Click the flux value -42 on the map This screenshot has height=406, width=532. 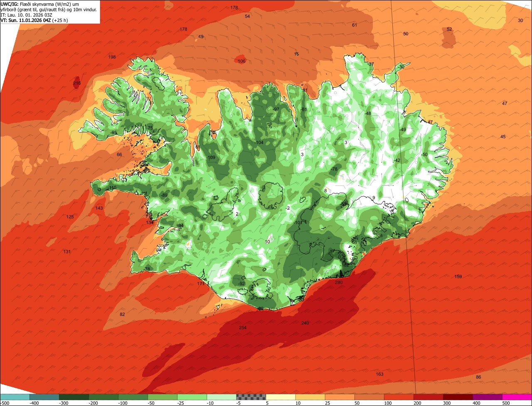[397, 160]
